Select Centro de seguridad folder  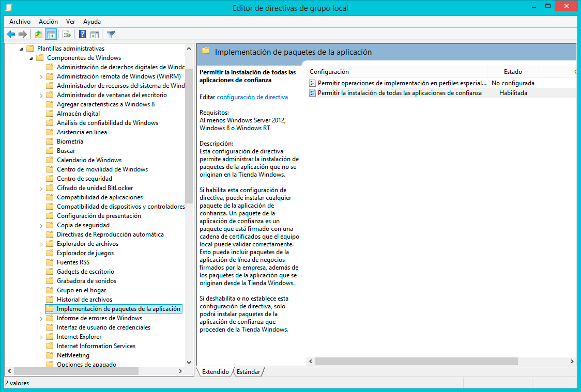click(84, 179)
